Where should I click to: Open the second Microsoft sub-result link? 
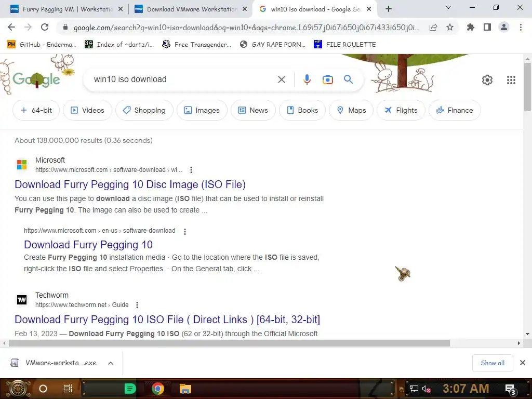coord(88,245)
